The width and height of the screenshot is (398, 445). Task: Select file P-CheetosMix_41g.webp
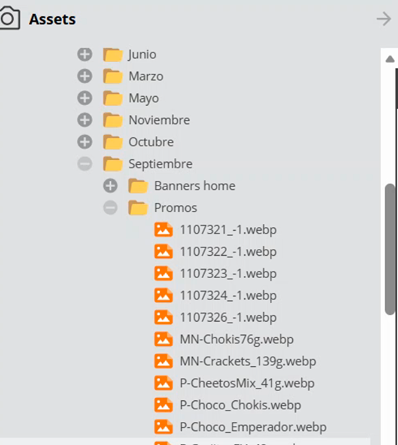point(247,383)
